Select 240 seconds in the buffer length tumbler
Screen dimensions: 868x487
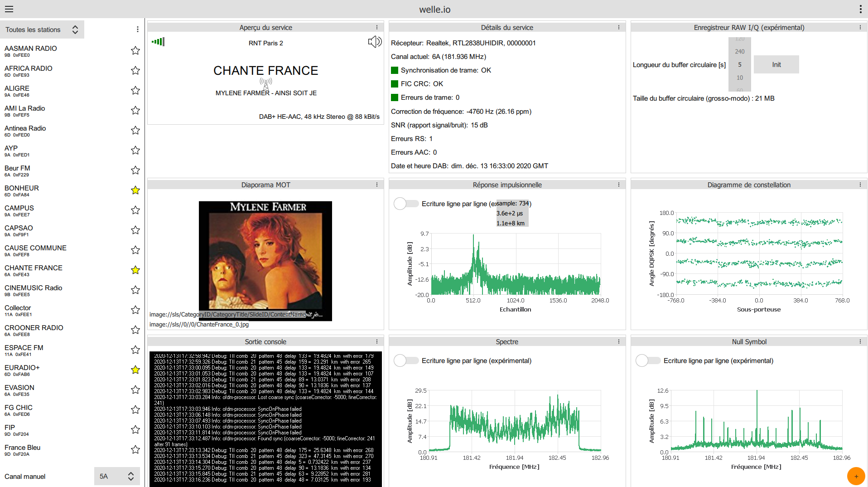[739, 51]
